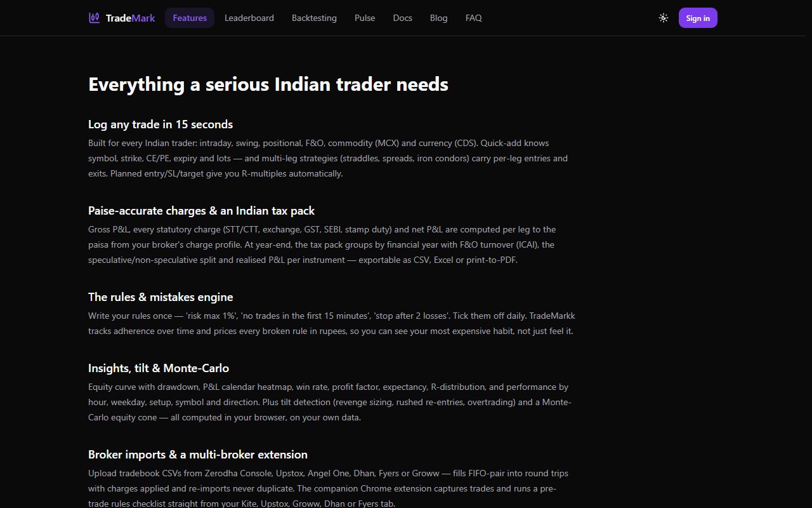The width and height of the screenshot is (812, 508).
Task: Click the paragraph starting 'Write your rules once'
Action: (x=332, y=323)
